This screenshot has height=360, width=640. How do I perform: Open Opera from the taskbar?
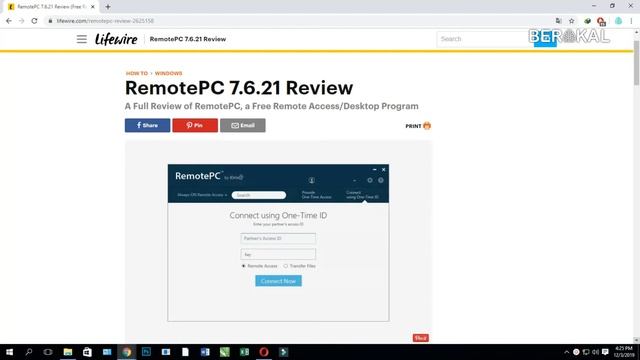tap(264, 352)
